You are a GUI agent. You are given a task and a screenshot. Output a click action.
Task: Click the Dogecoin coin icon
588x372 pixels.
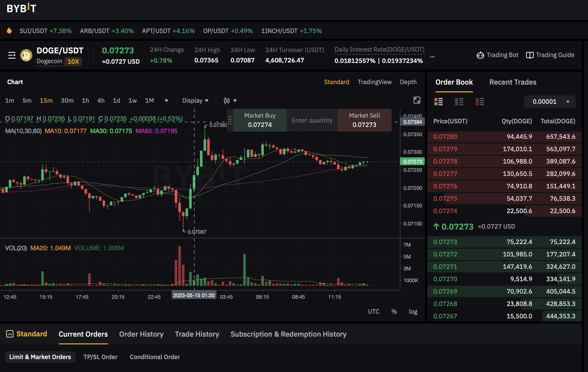[26, 55]
